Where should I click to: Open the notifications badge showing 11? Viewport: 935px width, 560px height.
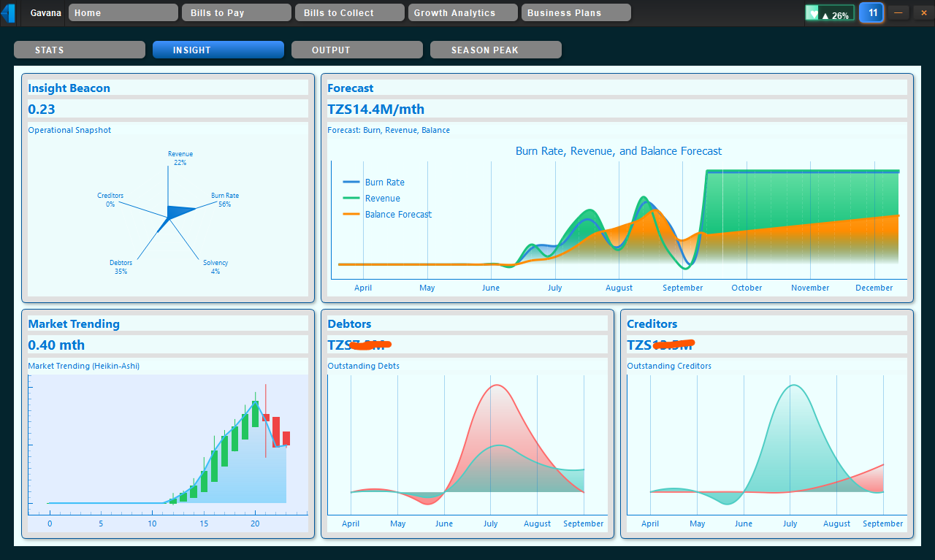(x=872, y=13)
